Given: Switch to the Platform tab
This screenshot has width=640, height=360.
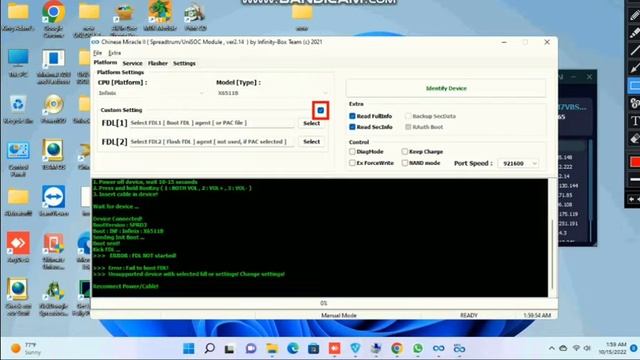Looking at the screenshot, I should pyautogui.click(x=105, y=63).
